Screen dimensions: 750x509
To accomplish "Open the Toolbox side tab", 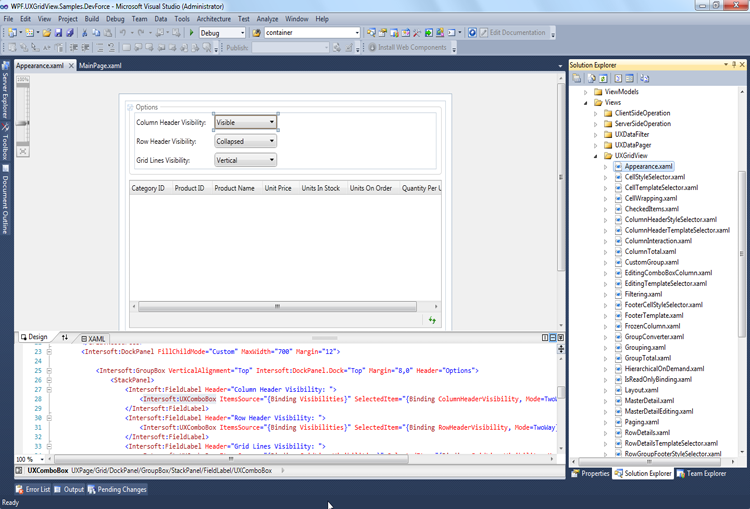I will [5, 142].
